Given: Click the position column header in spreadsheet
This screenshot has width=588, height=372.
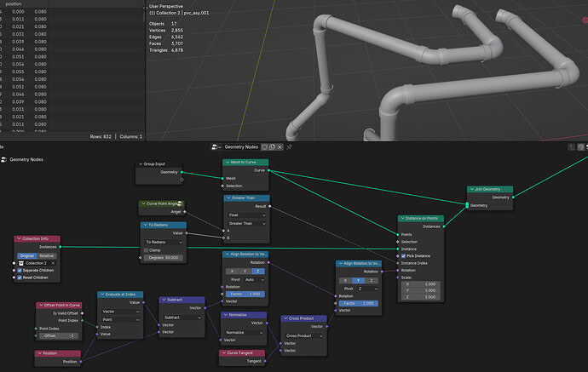Looking at the screenshot, I should [x=14, y=3].
